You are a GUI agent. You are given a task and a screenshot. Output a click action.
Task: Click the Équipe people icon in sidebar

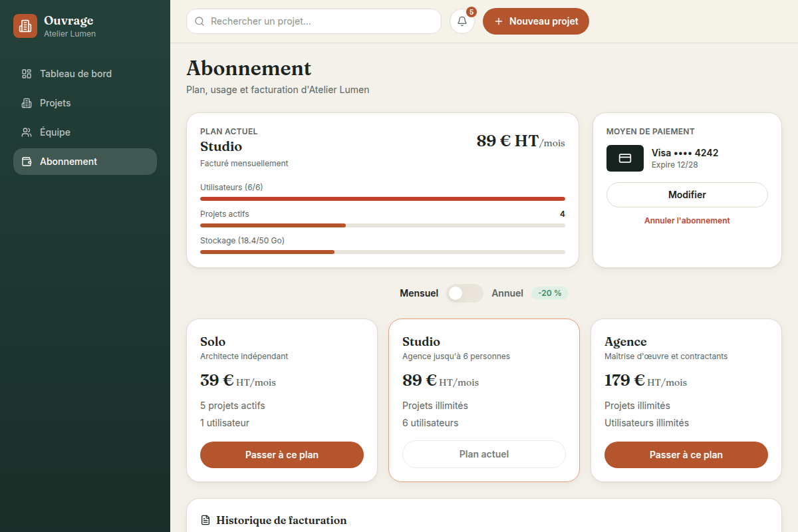[x=27, y=132]
